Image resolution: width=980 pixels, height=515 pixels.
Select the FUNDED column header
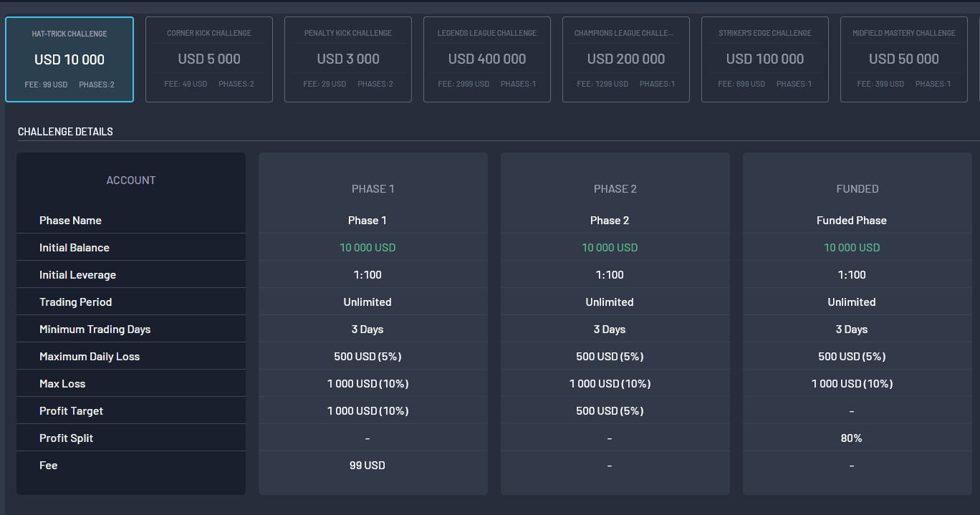point(857,188)
